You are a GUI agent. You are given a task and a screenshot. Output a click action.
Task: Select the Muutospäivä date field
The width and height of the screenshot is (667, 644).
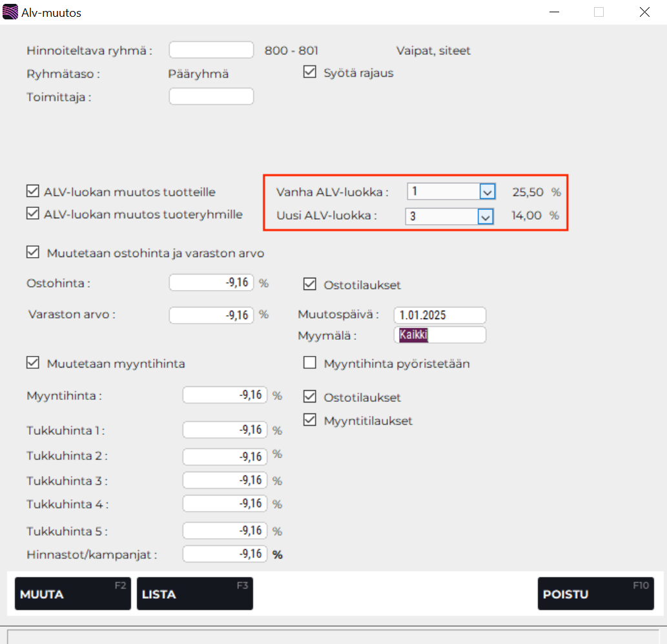click(439, 315)
